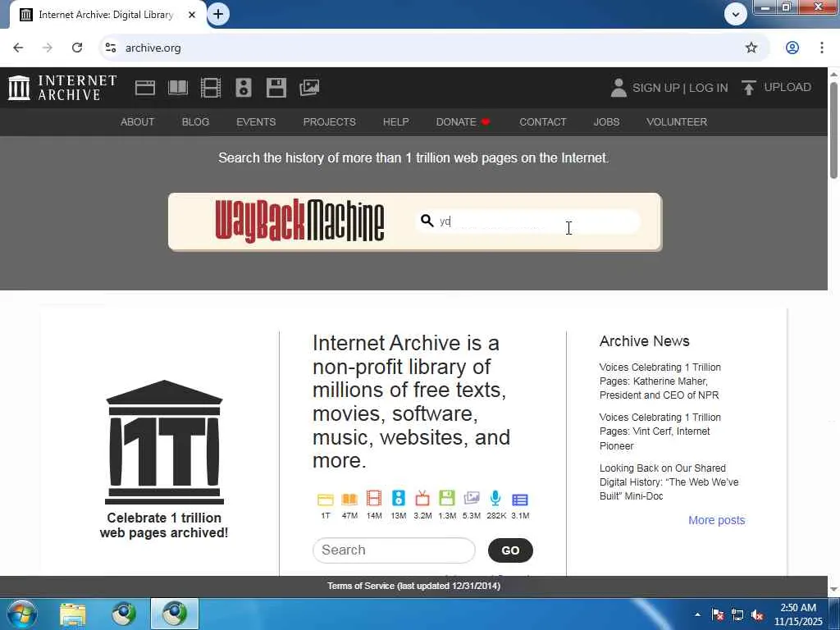Open the Software floppy disk icon in header

276,87
